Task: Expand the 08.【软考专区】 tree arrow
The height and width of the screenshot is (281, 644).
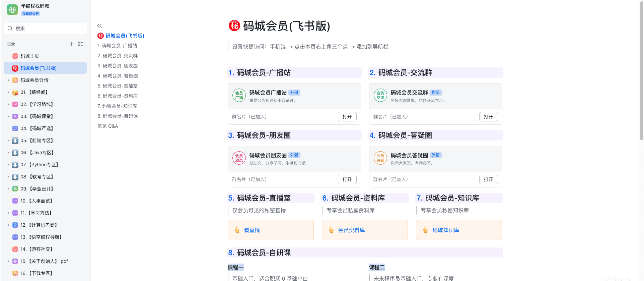Action: pyautogui.click(x=8, y=177)
